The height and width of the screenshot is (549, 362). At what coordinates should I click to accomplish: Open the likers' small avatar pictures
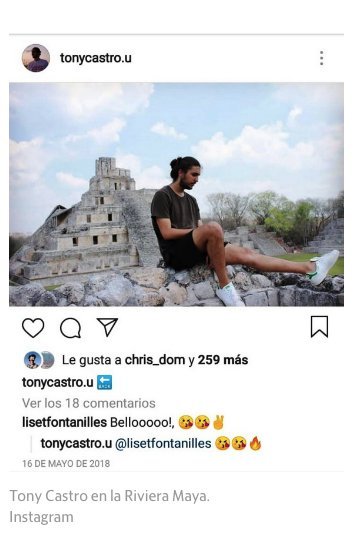39,360
